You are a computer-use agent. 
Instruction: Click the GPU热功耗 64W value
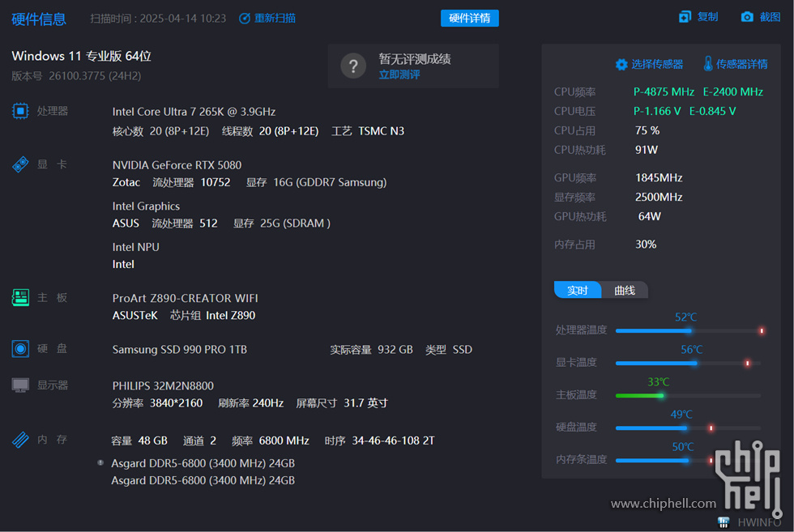coord(649,216)
